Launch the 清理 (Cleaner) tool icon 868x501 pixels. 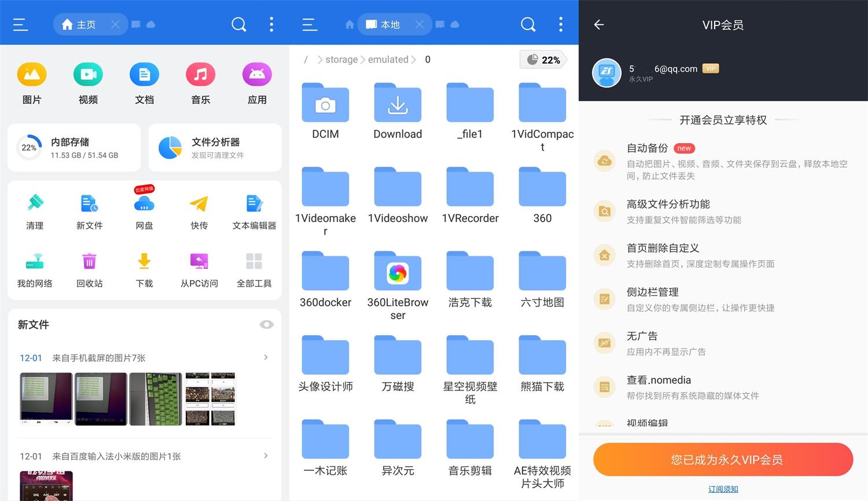tap(35, 203)
